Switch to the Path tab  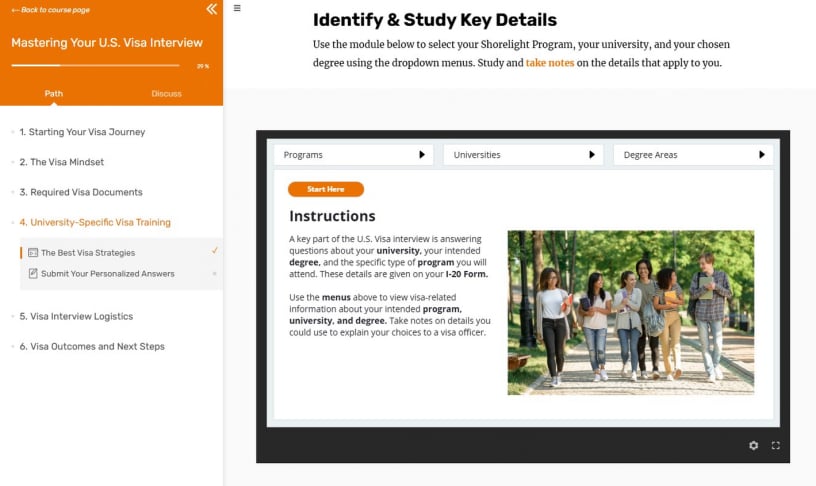coord(54,94)
